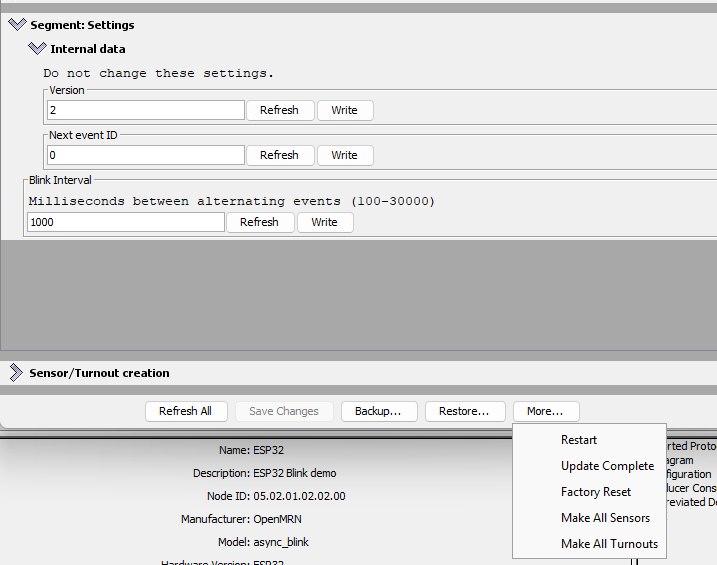717x565 pixels.
Task: Refresh the Next event ID value
Action: click(x=280, y=155)
